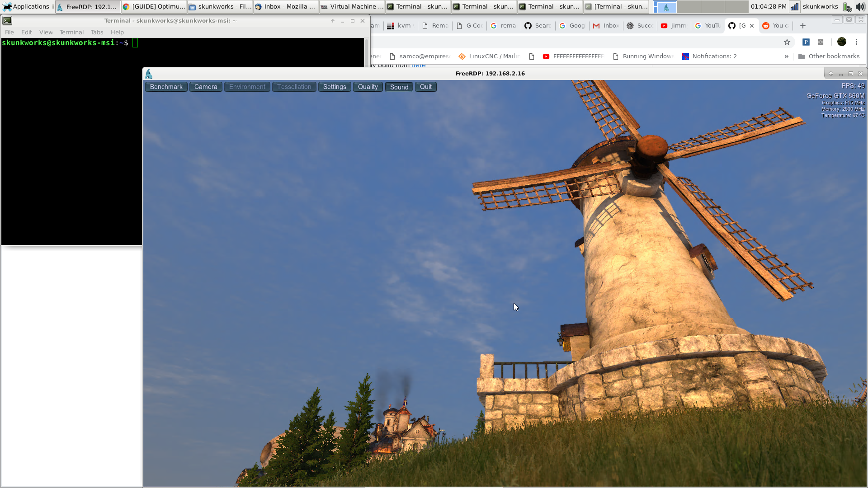Viewport: 868px width, 488px height.
Task: Open Notifications: 2 bookmark
Action: coord(710,56)
